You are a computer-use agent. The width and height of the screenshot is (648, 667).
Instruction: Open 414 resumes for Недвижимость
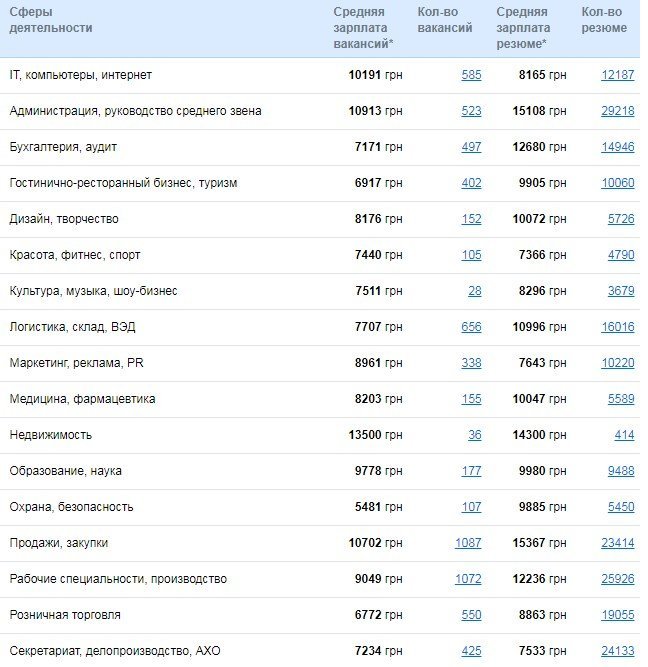click(x=624, y=435)
